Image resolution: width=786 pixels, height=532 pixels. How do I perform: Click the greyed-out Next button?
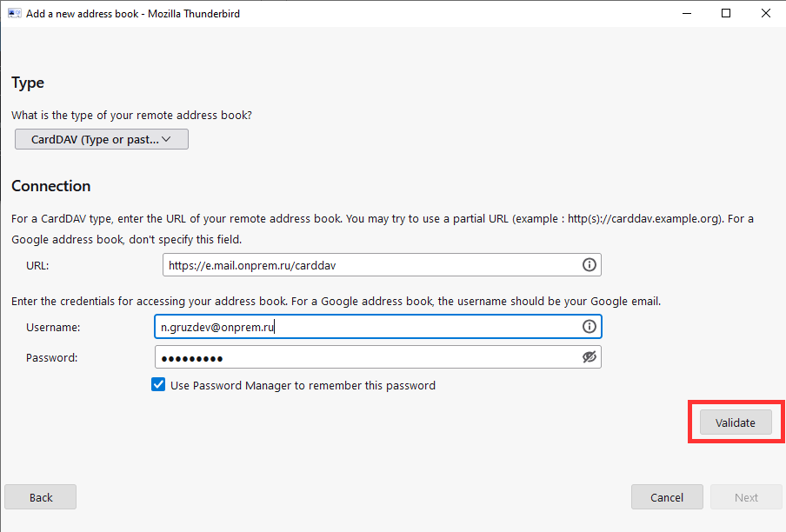(x=746, y=497)
